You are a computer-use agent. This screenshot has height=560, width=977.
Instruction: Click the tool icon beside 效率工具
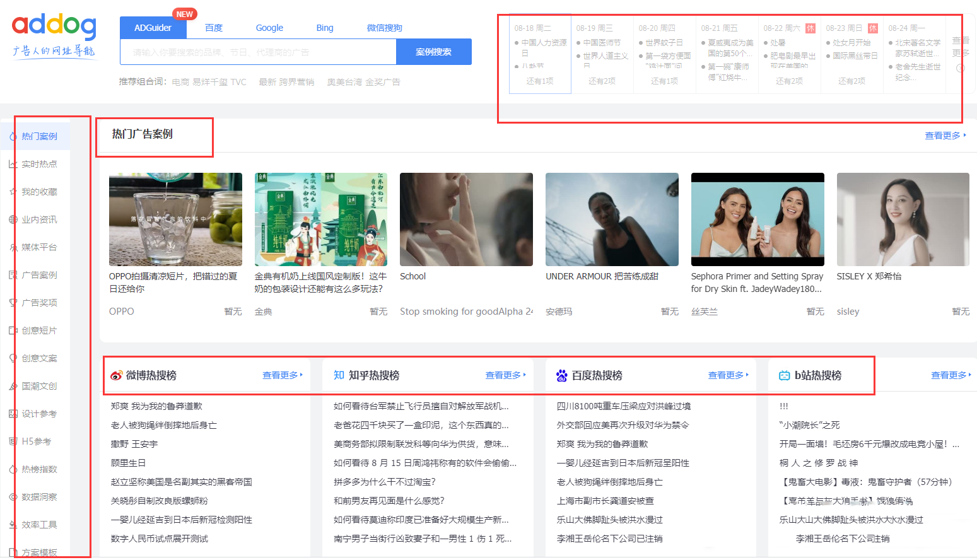tap(13, 525)
